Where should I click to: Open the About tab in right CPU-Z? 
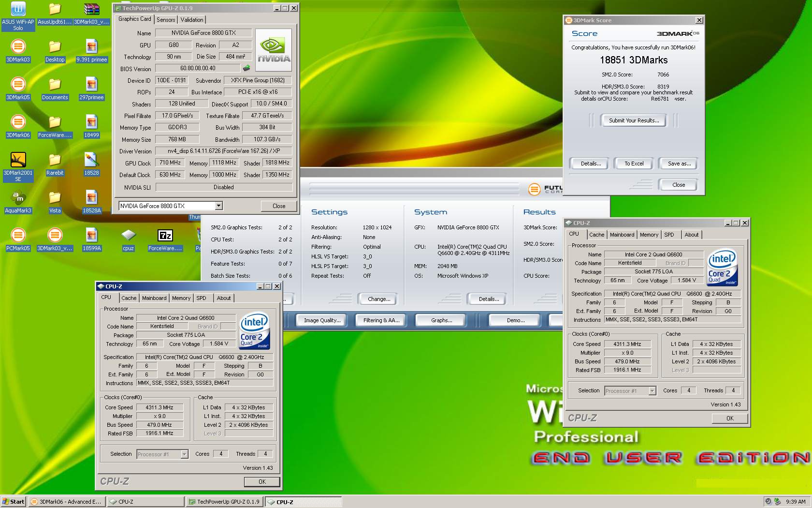(692, 235)
